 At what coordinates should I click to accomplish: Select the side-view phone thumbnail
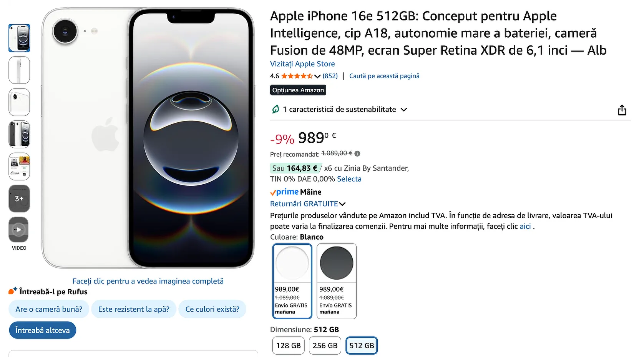tap(19, 70)
